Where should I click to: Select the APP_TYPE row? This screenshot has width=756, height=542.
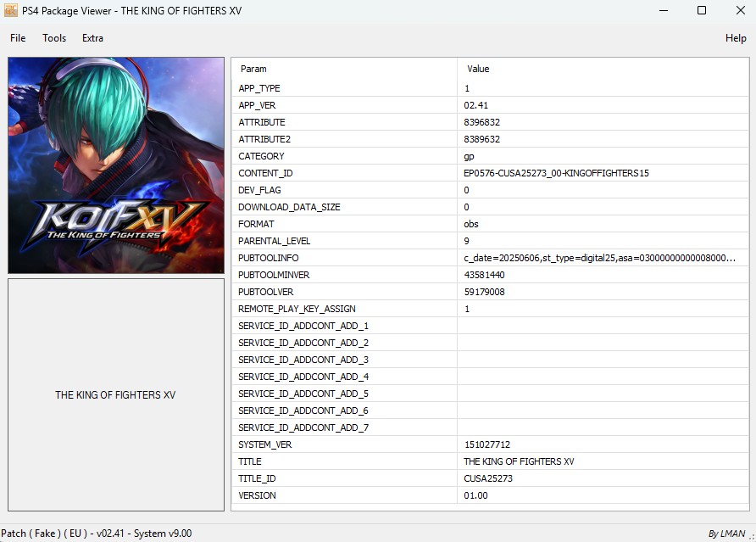click(491, 88)
